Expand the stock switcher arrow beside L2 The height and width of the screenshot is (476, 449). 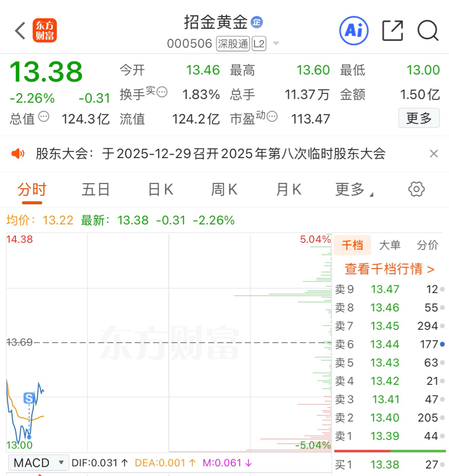(276, 44)
